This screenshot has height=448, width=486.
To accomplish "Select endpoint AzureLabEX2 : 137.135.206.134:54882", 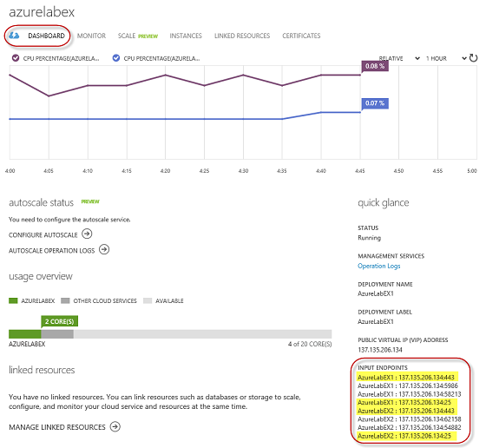I will (410, 427).
